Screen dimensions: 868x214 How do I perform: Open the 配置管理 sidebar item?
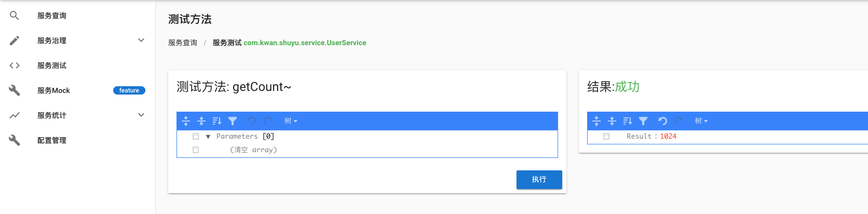52,140
